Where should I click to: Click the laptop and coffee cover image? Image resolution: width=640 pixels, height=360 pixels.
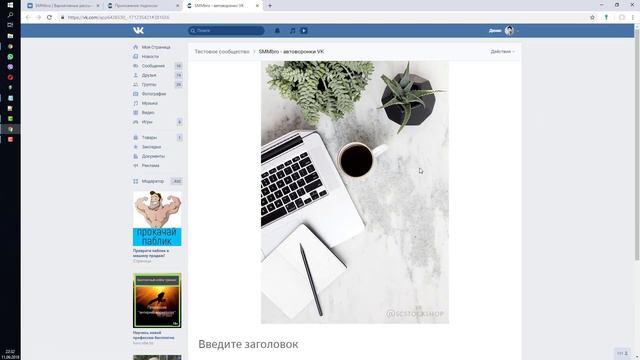pyautogui.click(x=355, y=192)
